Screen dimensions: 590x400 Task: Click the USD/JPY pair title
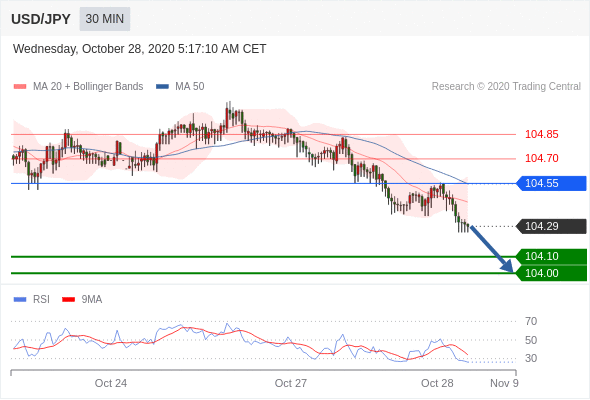[x=41, y=19]
